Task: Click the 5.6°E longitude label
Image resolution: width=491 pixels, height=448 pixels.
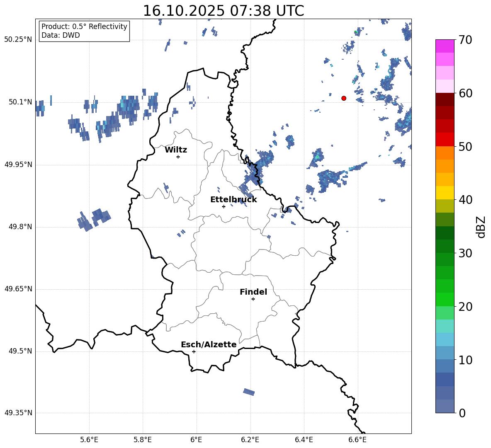Action: (x=89, y=440)
